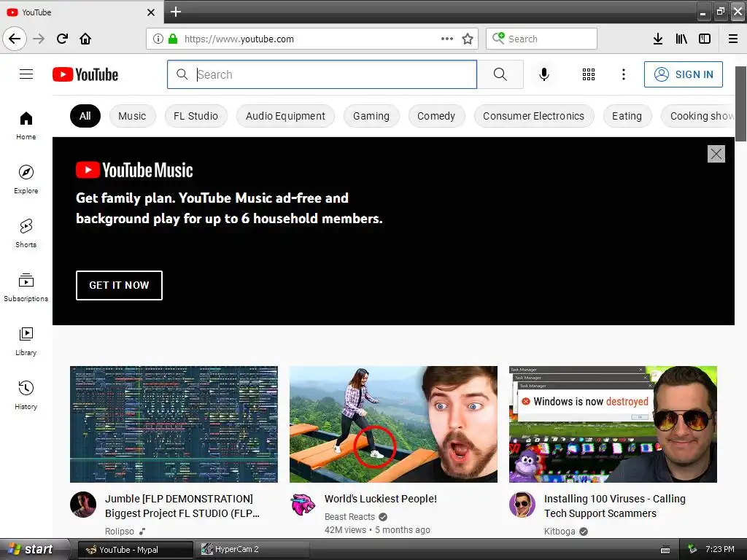This screenshot has width=747, height=560.
Task: Go to Home in the sidebar
Action: click(x=26, y=125)
